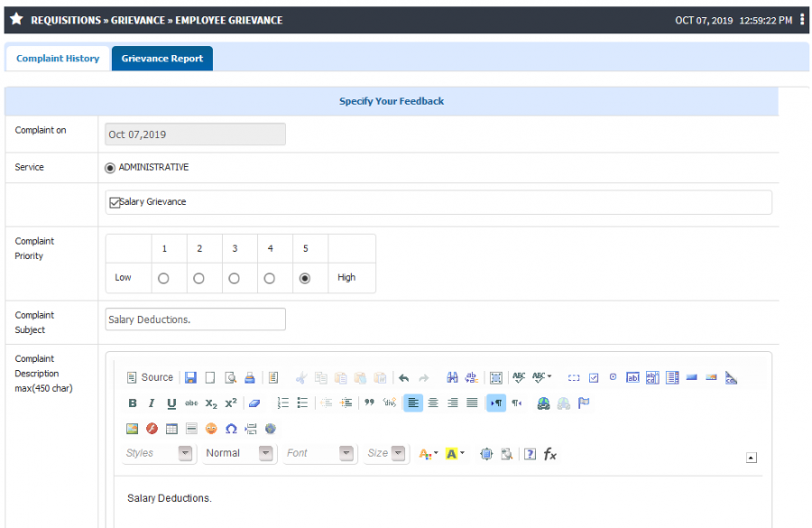The height and width of the screenshot is (528, 812).
Task: Insert an Image into the description
Action: (133, 429)
